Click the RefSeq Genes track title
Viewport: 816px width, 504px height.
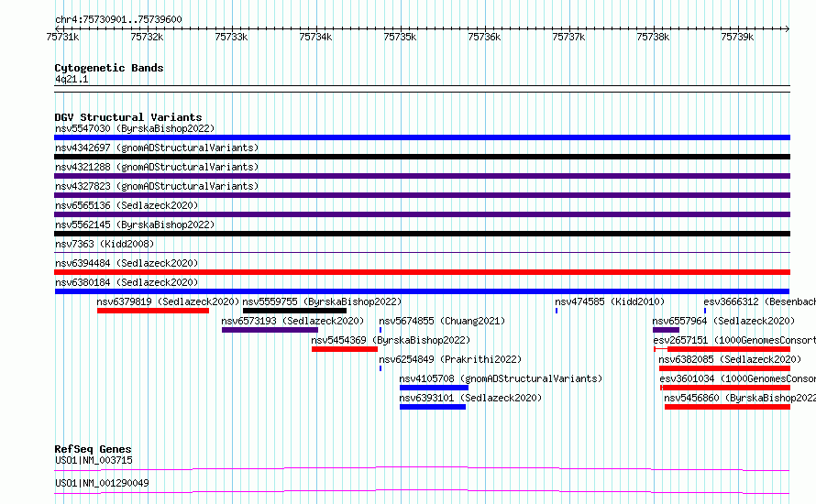tap(94, 449)
